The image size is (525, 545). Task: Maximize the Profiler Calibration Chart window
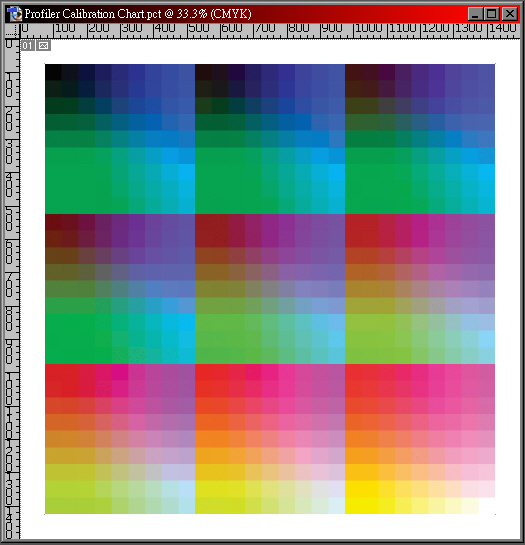tap(492, 14)
